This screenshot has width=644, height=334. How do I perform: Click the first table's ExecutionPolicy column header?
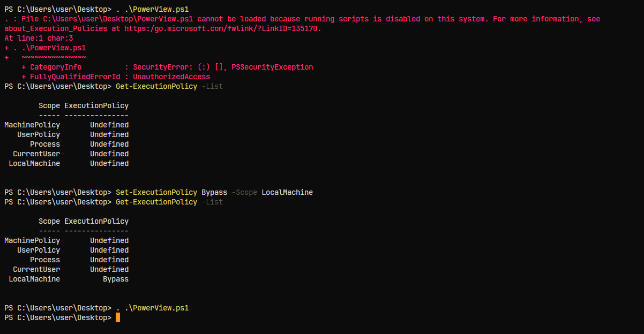coord(96,105)
